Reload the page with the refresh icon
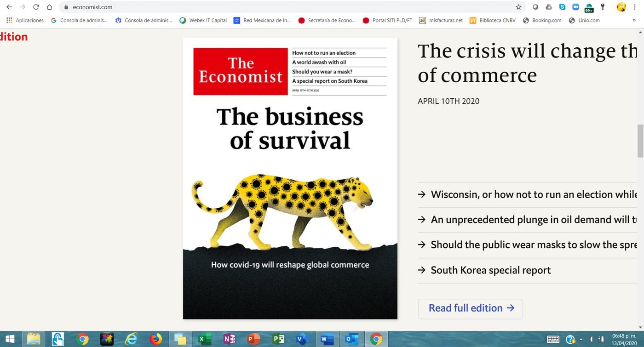This screenshot has width=644, height=347. click(x=36, y=7)
